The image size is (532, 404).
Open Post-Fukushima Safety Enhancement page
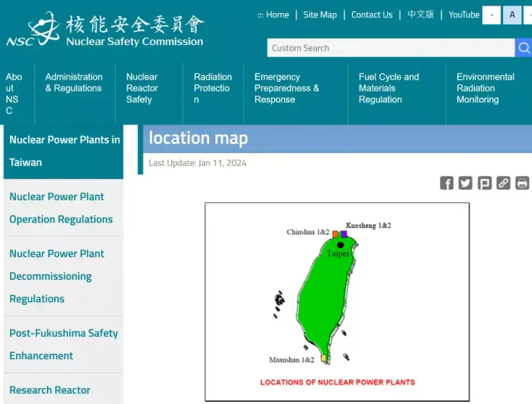click(x=64, y=344)
